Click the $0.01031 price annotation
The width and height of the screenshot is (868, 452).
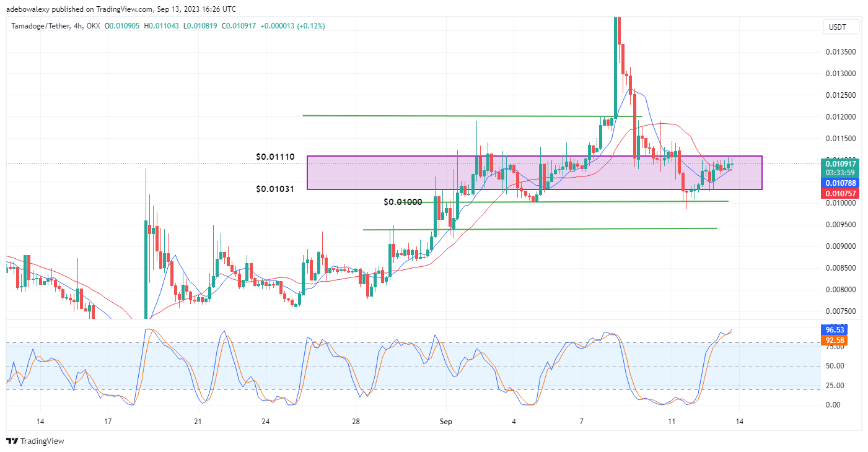(276, 188)
